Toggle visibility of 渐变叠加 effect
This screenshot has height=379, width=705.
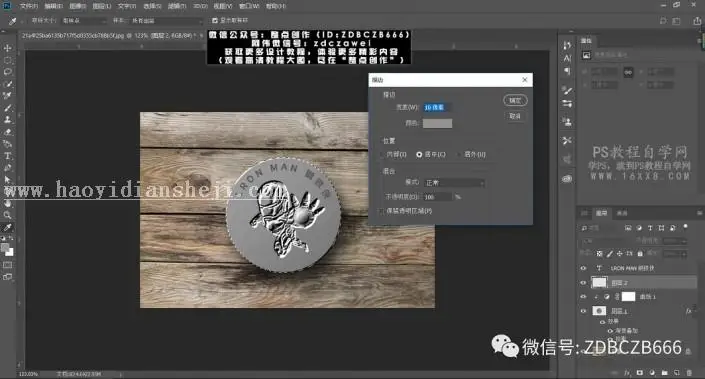point(610,330)
